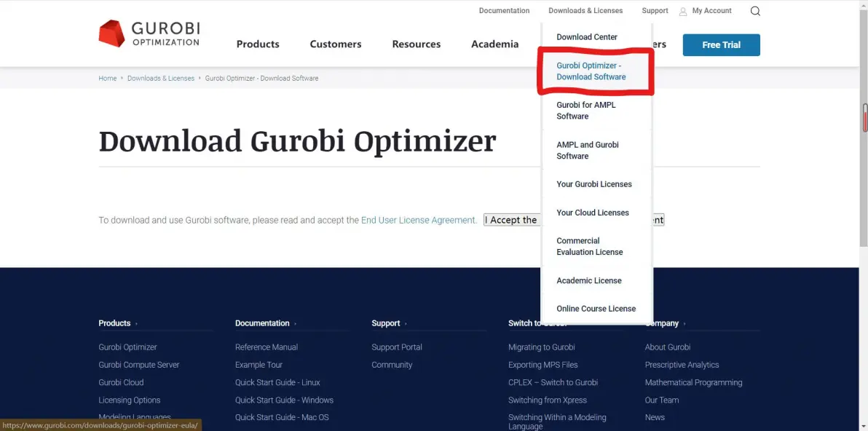
Task: Go to Downloads & Licenses breadcrumb
Action: [x=160, y=79]
